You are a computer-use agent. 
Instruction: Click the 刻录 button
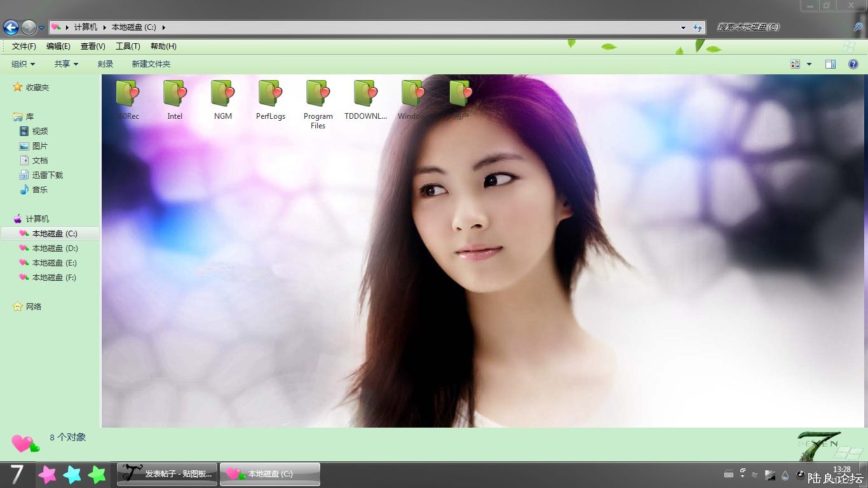105,64
